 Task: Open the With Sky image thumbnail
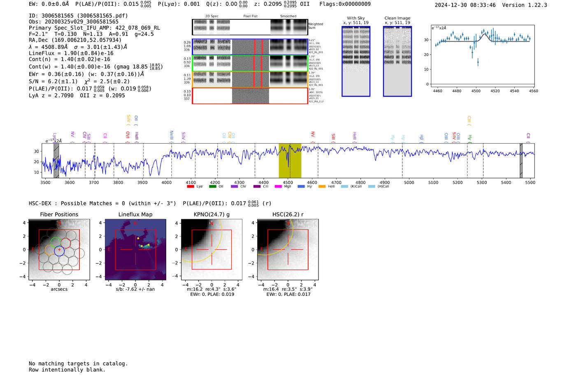coord(356,61)
